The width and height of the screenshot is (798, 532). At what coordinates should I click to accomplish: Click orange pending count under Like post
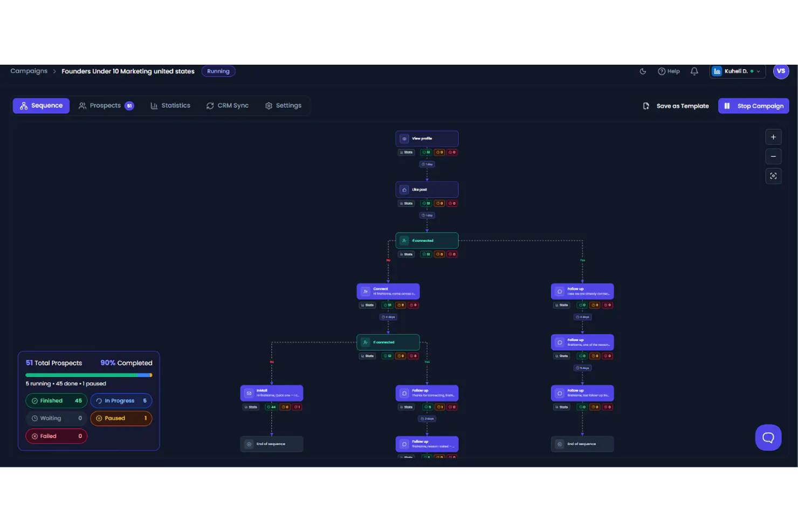pyautogui.click(x=439, y=204)
